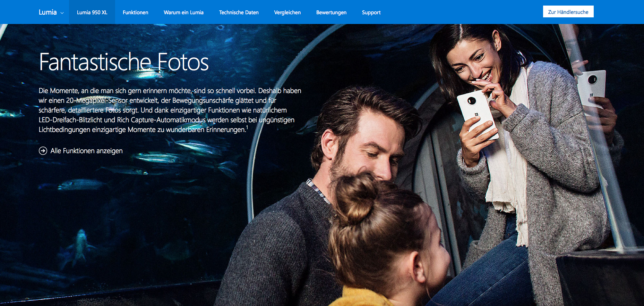Expand the Lumia dropdown chevron

pos(62,13)
